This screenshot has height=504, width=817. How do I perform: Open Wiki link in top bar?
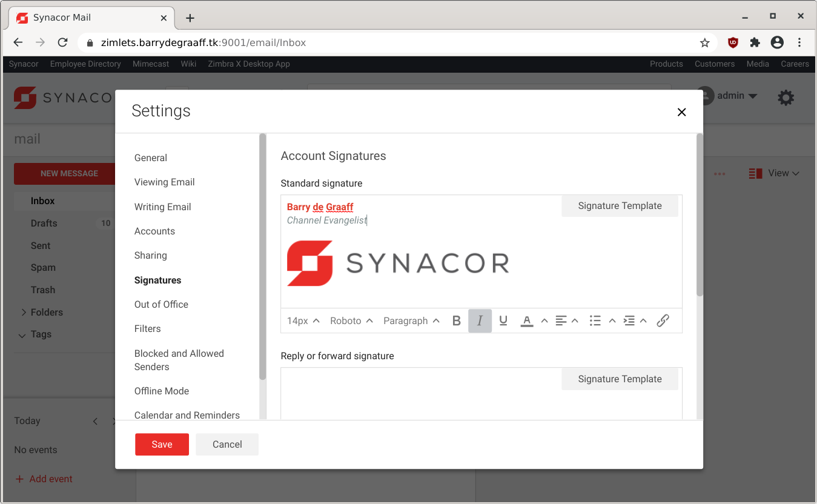tap(188, 64)
